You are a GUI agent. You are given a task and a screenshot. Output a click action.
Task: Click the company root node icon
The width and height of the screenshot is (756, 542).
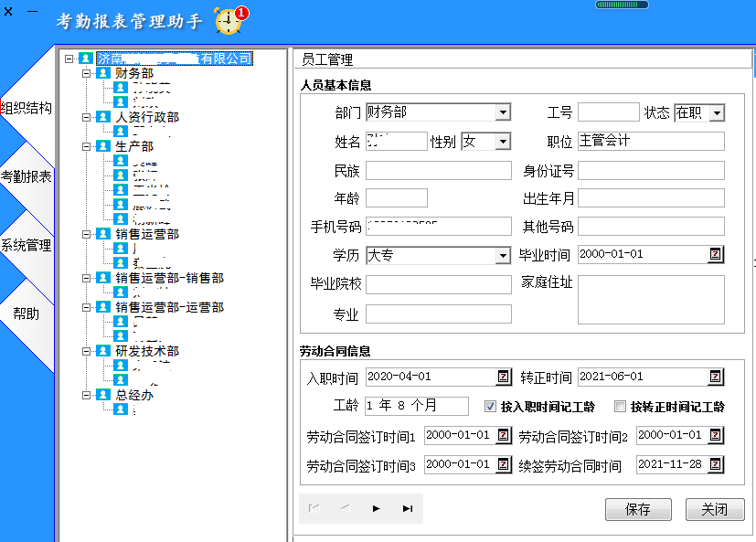pyautogui.click(x=86, y=58)
